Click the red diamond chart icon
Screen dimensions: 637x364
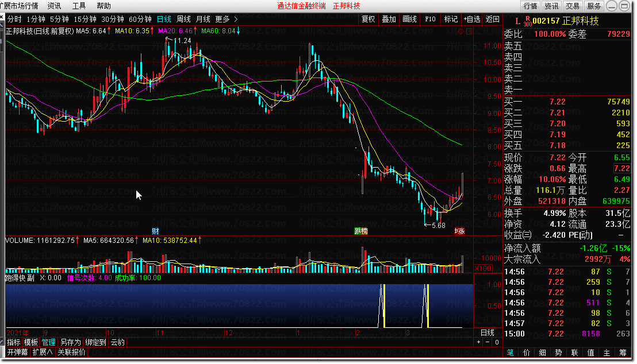point(461,31)
